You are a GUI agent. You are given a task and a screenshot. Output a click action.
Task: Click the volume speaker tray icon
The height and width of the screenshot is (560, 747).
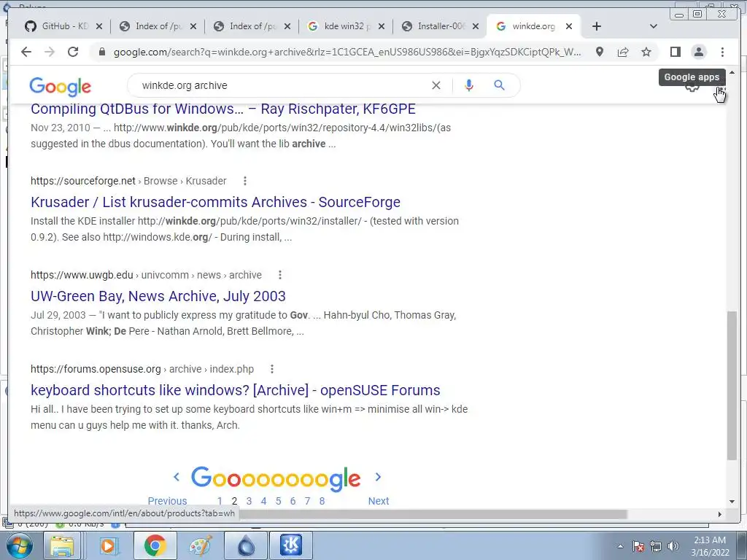pyautogui.click(x=673, y=547)
